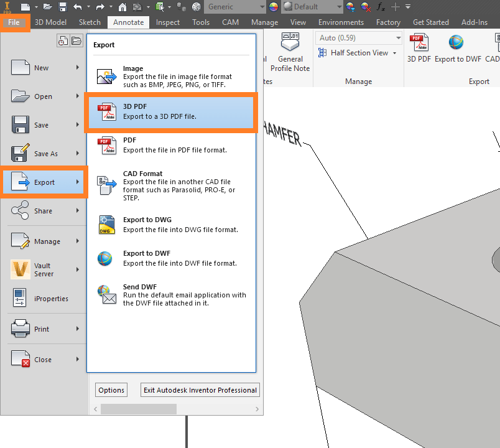Open the Half Section View dropdown arrow
Viewport: 500px width, 448px height.
tap(395, 53)
